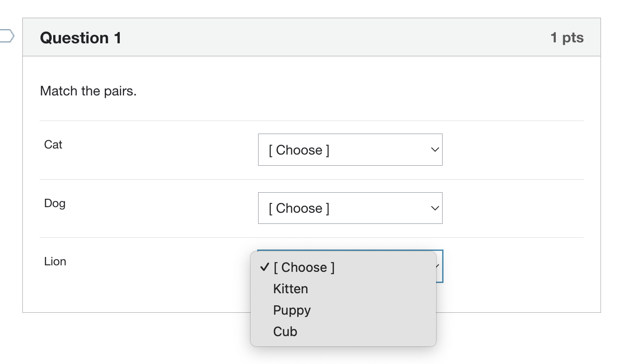Open the Dog answer dropdown

click(x=350, y=208)
